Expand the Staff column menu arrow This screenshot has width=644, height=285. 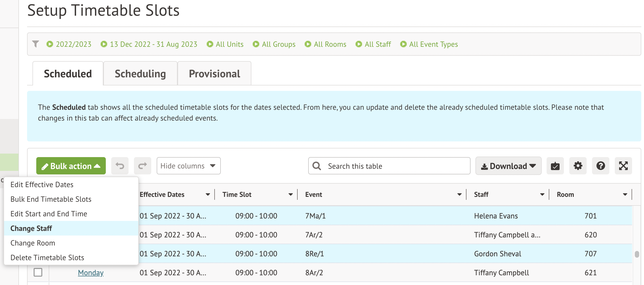(542, 194)
